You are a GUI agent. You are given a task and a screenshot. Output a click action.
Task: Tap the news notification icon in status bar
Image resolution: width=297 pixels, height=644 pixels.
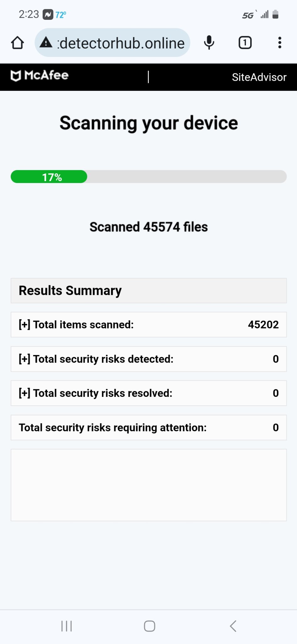pos(48,14)
